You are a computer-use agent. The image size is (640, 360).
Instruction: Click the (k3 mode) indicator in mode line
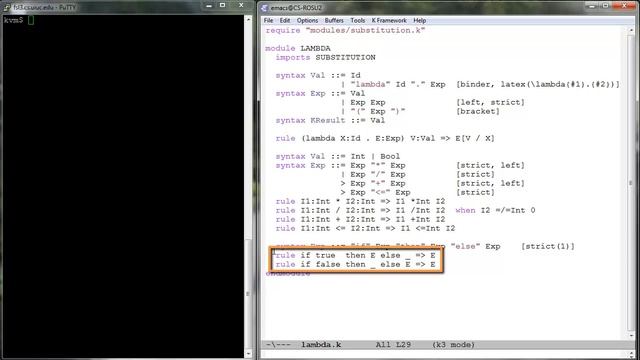click(x=453, y=345)
